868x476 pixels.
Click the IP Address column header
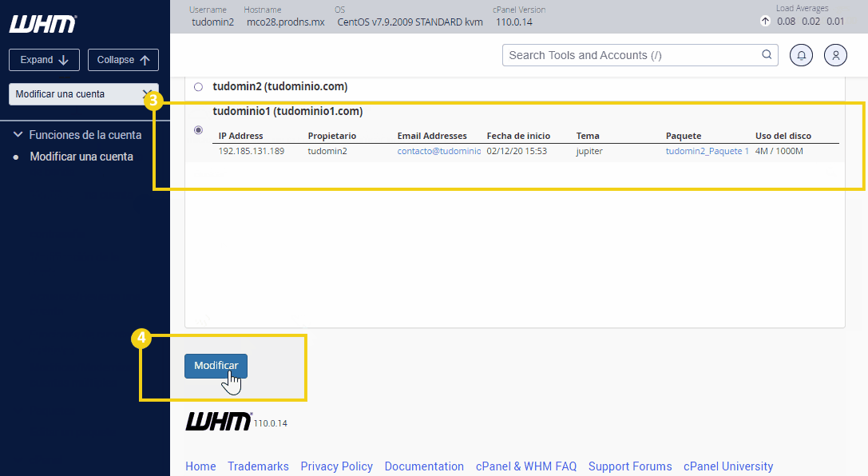[241, 136]
